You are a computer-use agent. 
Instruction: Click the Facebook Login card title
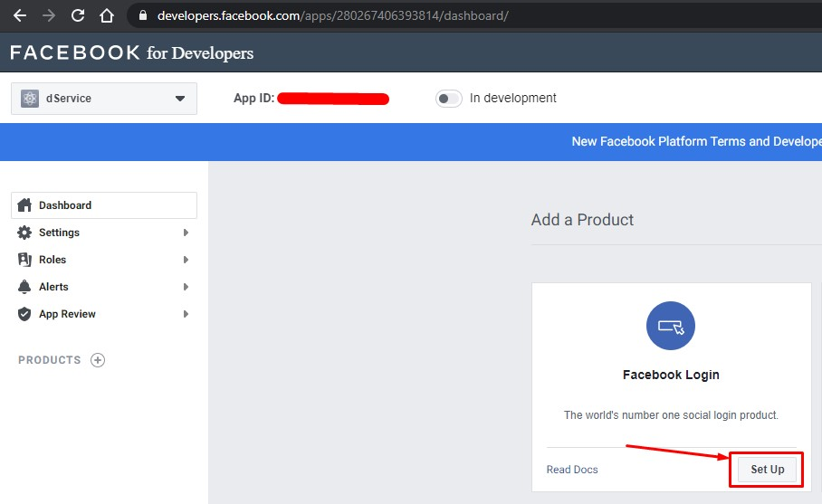pyautogui.click(x=671, y=375)
